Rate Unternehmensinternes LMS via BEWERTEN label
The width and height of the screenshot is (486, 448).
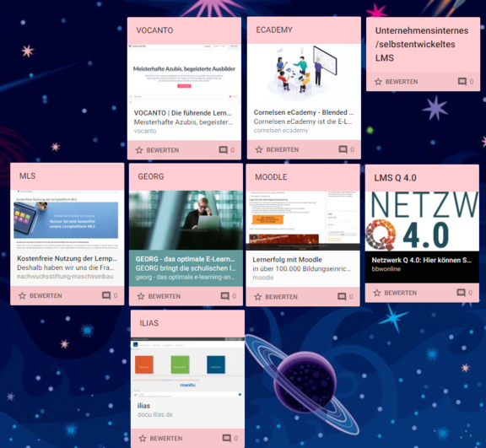[402, 82]
